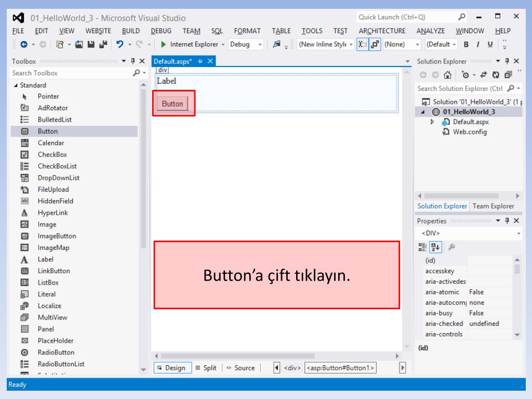Select the <asp:Button#Button1> tag selector
Image resolution: width=532 pixels, height=399 pixels.
coord(340,368)
